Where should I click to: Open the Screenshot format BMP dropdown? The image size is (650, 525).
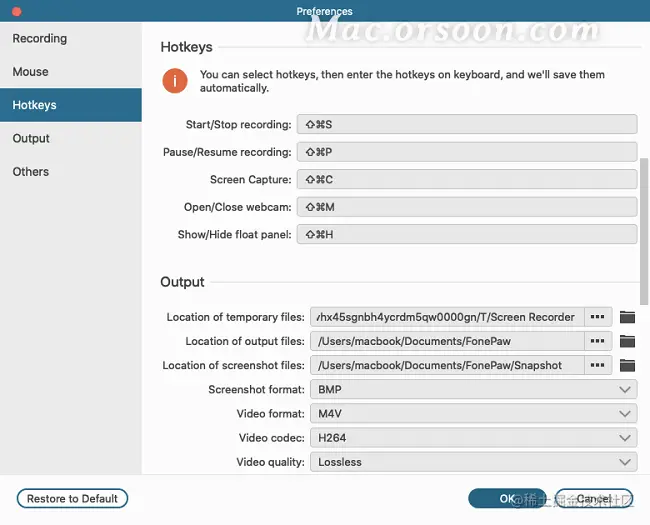[x=473, y=389]
